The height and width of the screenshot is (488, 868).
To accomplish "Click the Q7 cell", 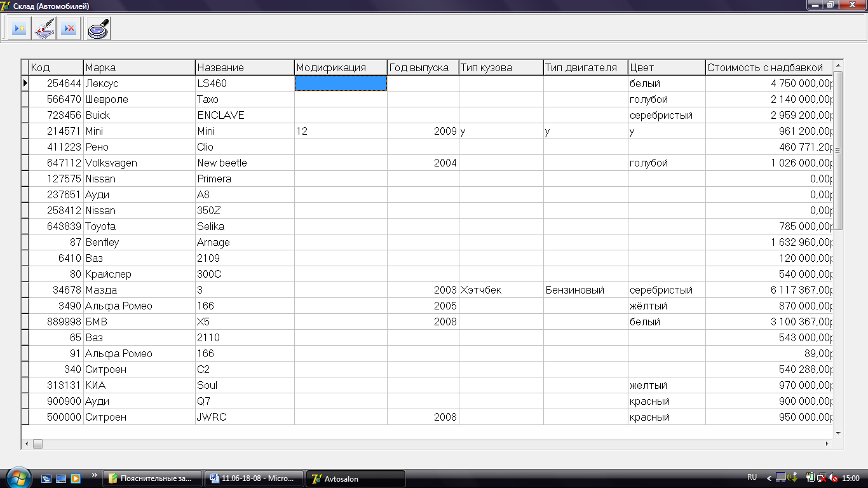I will click(x=245, y=401).
